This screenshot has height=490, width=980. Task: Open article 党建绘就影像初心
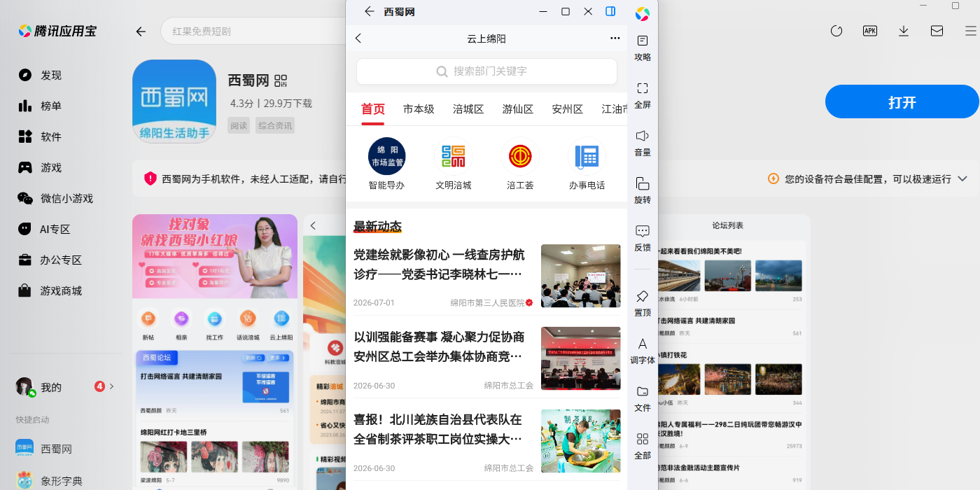(439, 264)
